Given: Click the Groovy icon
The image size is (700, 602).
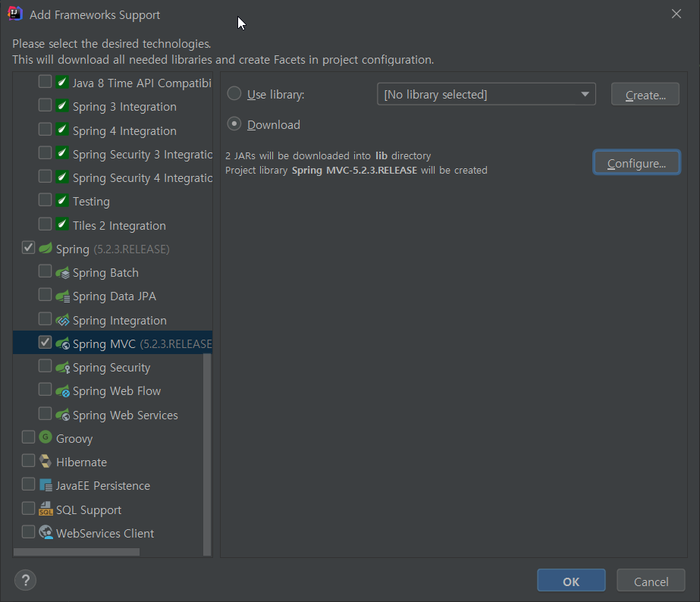Looking at the screenshot, I should [x=46, y=437].
